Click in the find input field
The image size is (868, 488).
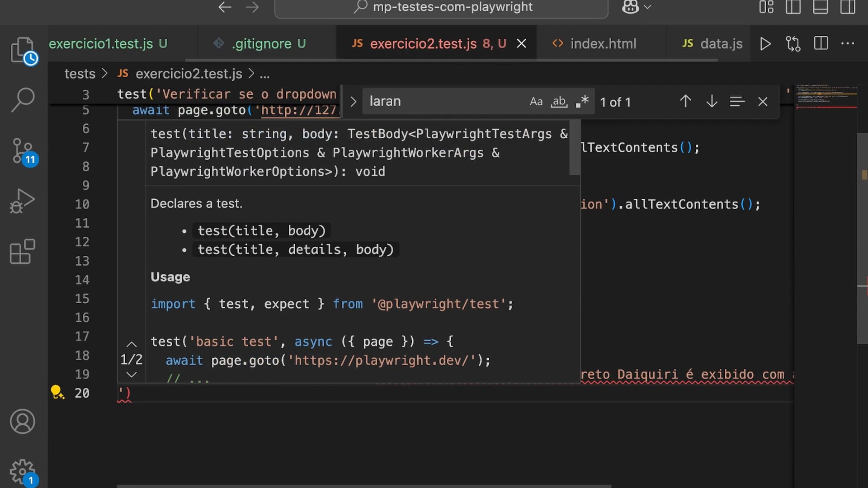443,102
